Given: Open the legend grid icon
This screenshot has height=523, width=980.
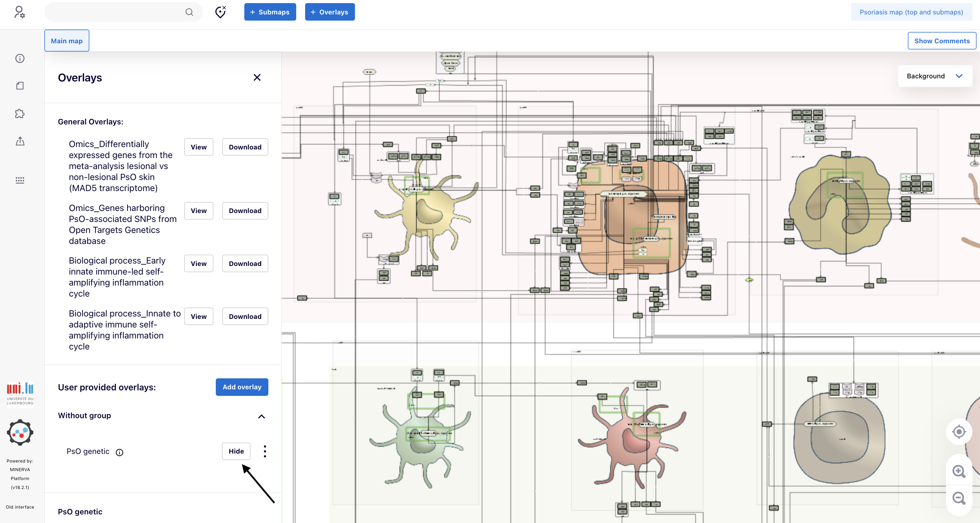Looking at the screenshot, I should pos(20,180).
